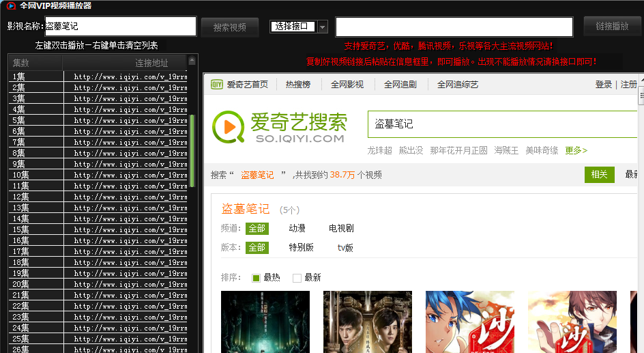Click the 链接播放 button
644x353 pixels.
pos(613,27)
